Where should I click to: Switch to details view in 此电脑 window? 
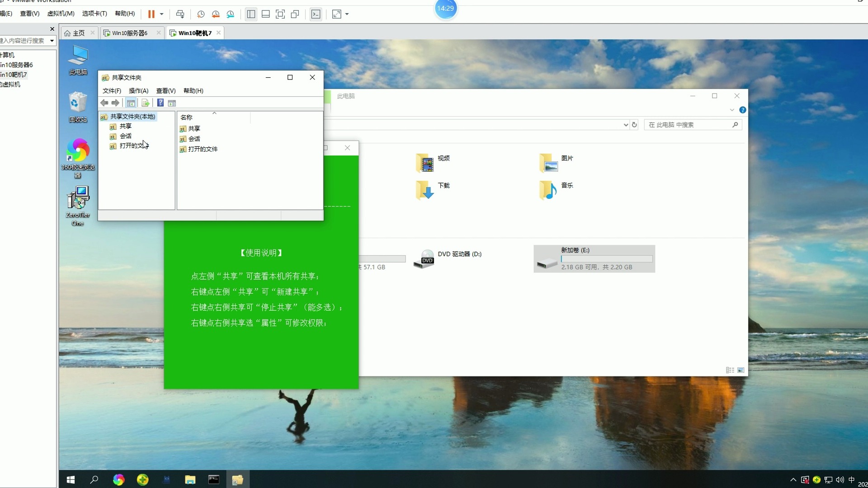click(x=730, y=370)
